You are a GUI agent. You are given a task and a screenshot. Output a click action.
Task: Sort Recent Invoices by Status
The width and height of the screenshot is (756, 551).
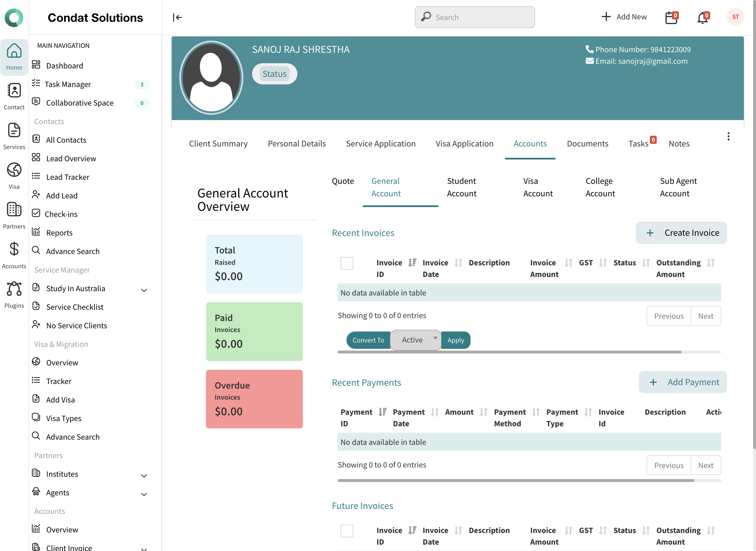point(646,263)
